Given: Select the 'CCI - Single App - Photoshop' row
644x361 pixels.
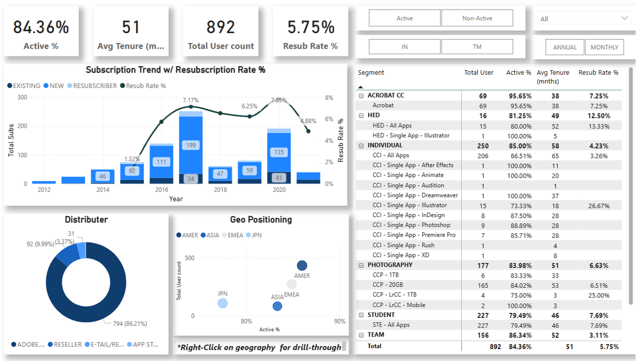Looking at the screenshot, I should point(489,225).
